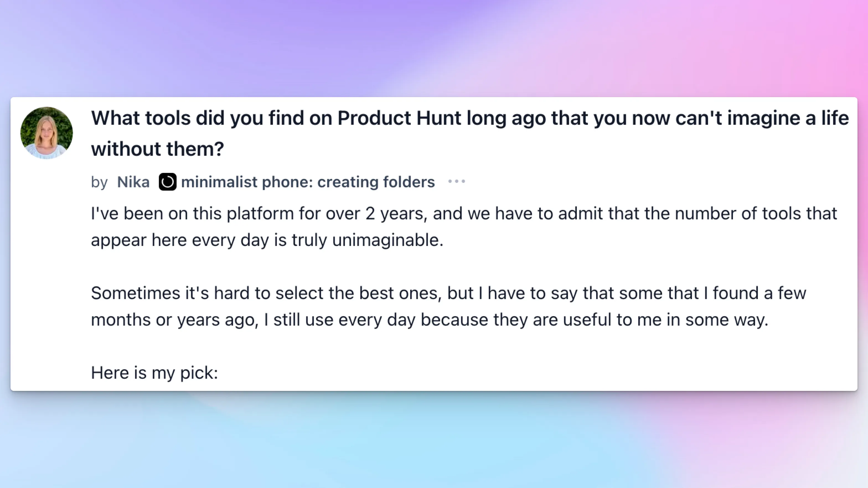Open the author name Nika link
868x488 pixels.
pos(133,182)
